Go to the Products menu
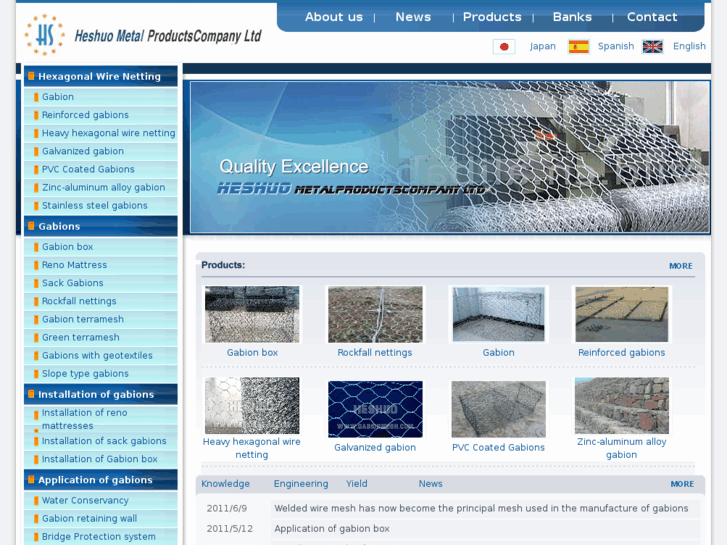The image size is (727, 545). 492,17
